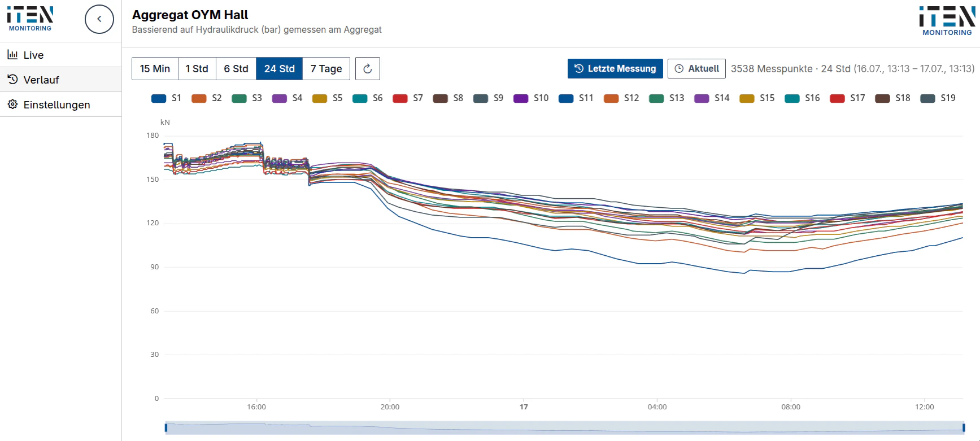
Task: Open the Verlauf menu item
Action: click(x=60, y=80)
